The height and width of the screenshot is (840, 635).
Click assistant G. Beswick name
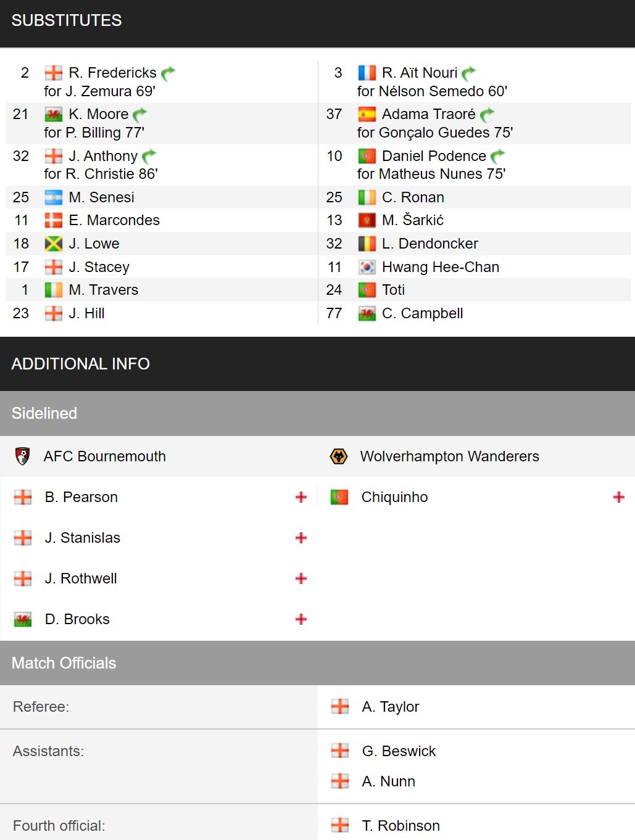coord(399,751)
